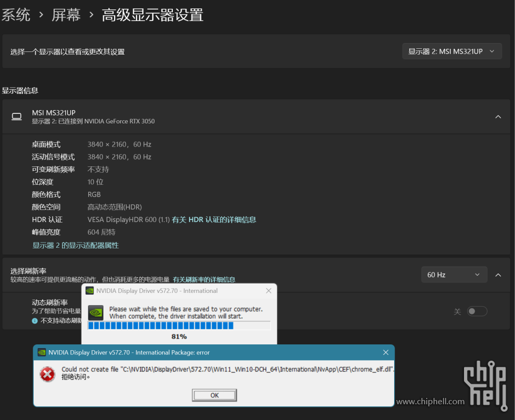The height and width of the screenshot is (420, 515).
Task: Open 屏幕 breadcrumb link
Action: 66,15
